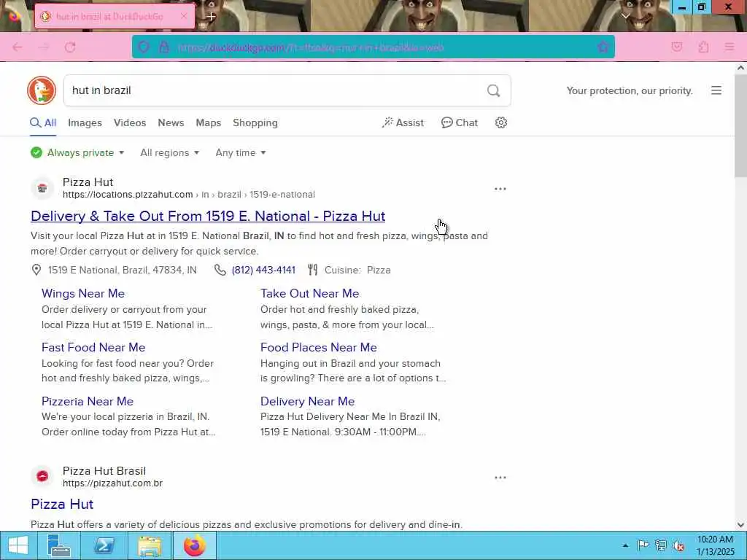The image size is (747, 560).
Task: Switch to the Videos tab
Action: coord(130,122)
